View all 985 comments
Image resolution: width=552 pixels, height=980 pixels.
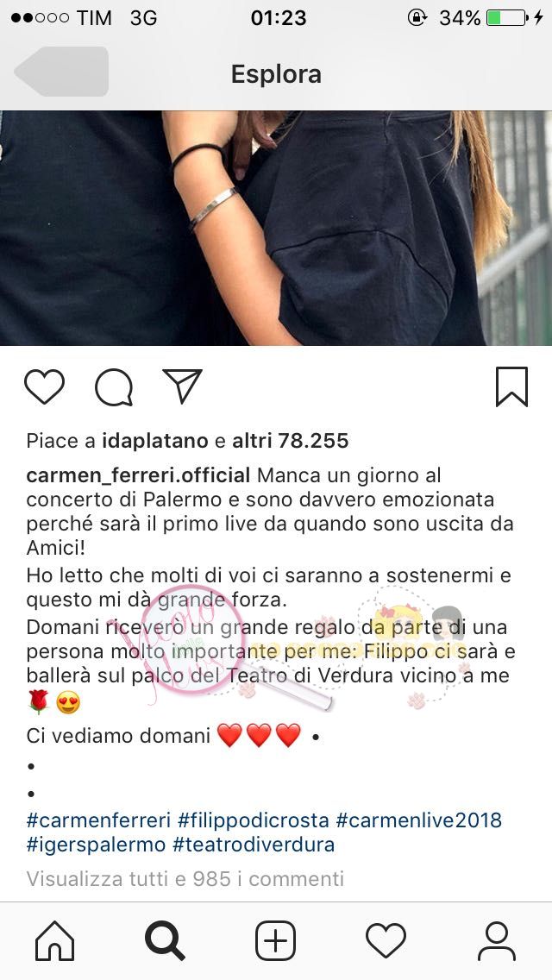point(185,879)
